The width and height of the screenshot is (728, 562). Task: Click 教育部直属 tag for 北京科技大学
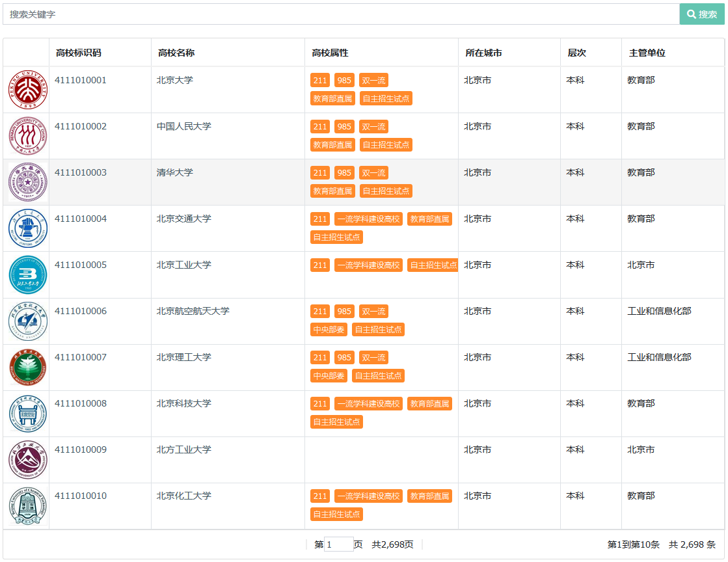point(429,403)
